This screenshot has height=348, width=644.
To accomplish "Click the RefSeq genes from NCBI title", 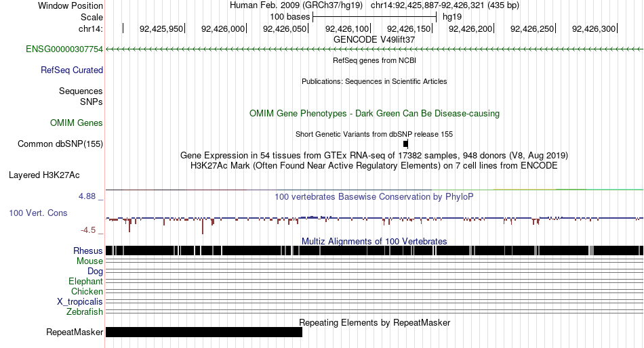I will pos(375,60).
